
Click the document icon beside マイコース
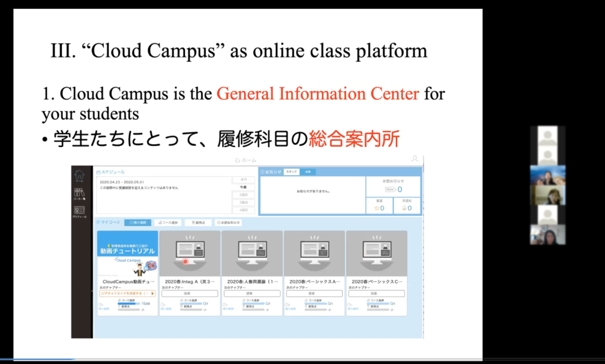(x=98, y=222)
